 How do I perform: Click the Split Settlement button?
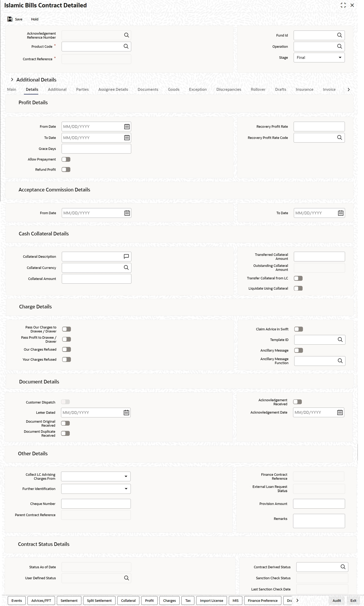pos(99,600)
